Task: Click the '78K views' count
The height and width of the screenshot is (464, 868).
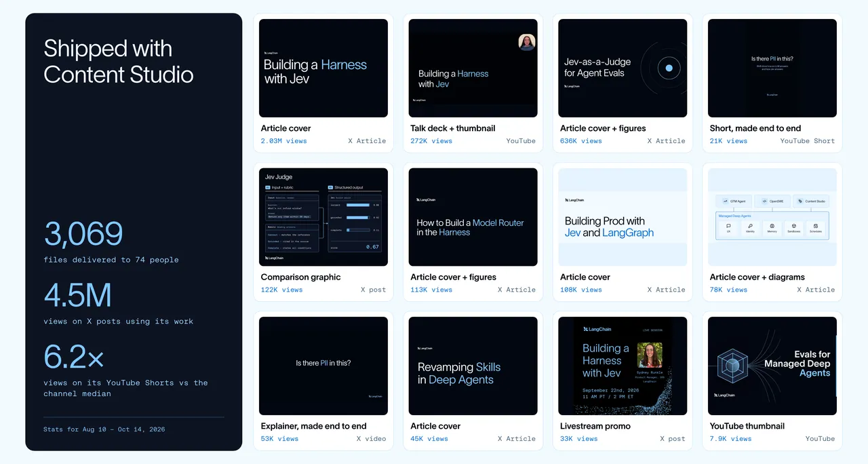Action: 728,290
